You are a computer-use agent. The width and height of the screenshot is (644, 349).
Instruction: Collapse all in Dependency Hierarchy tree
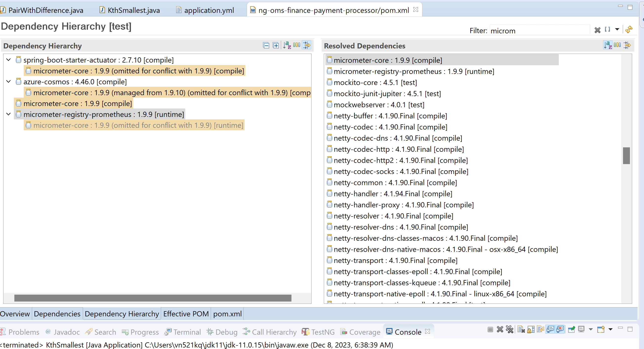(266, 45)
